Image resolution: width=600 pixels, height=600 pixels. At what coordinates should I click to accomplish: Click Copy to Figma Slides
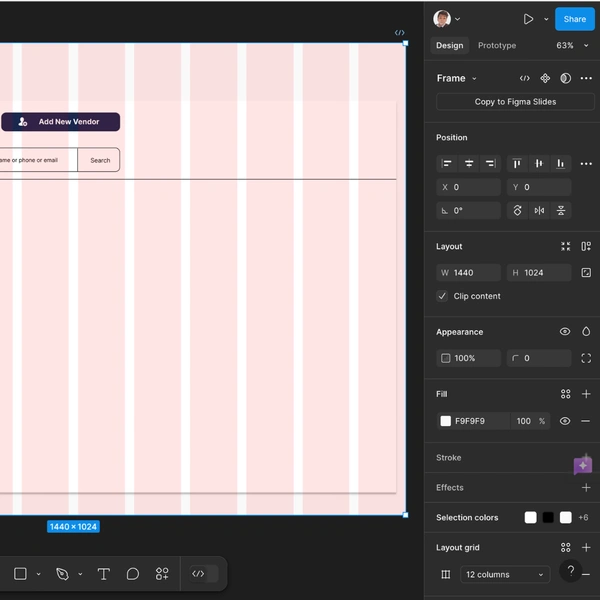[x=515, y=102]
